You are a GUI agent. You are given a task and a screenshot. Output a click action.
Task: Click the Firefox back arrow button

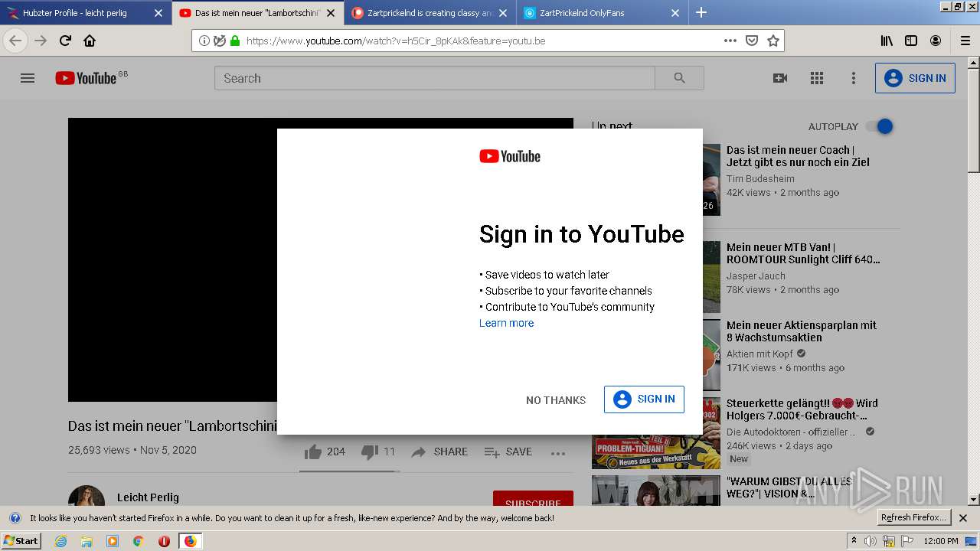pos(15,41)
